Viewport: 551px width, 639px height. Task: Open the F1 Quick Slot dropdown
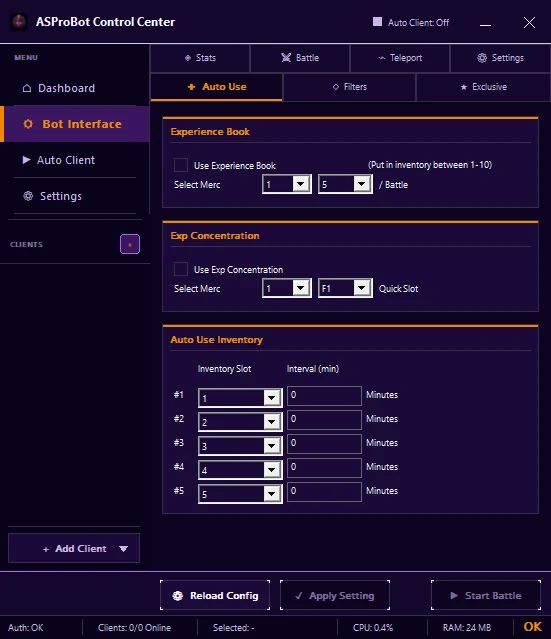pos(345,288)
